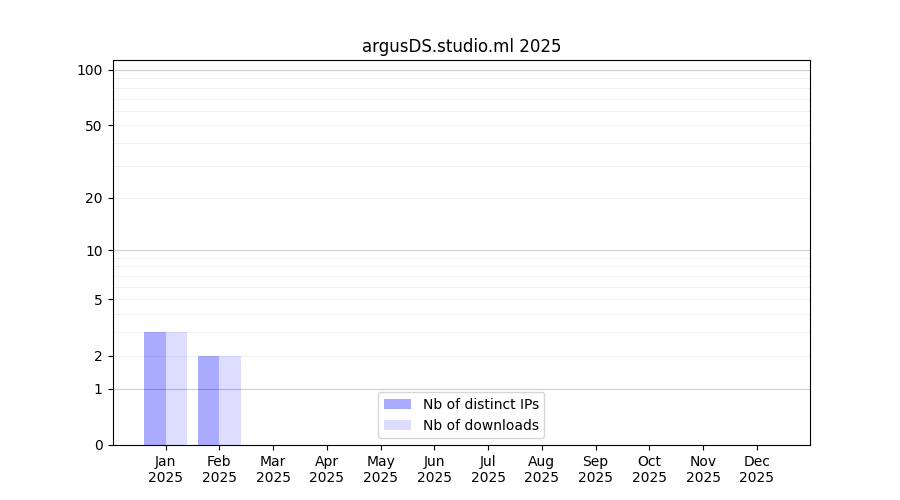Click the Sep 2025 x-axis label
900x500 pixels.
(595, 469)
